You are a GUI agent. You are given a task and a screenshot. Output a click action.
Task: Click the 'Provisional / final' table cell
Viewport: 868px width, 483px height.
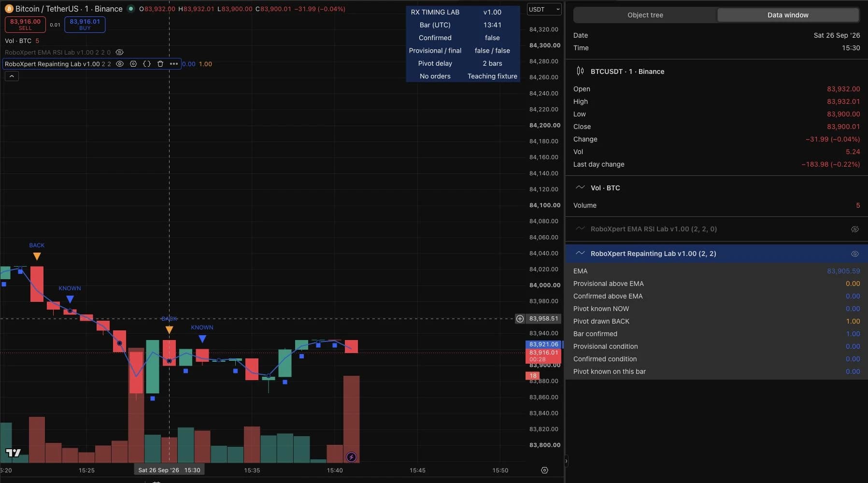point(435,51)
